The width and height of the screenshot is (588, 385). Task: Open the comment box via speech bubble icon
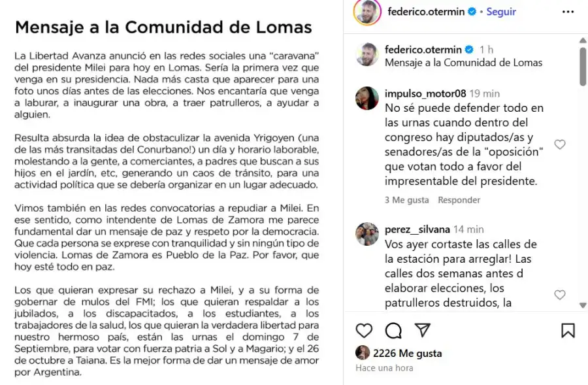tap(393, 331)
